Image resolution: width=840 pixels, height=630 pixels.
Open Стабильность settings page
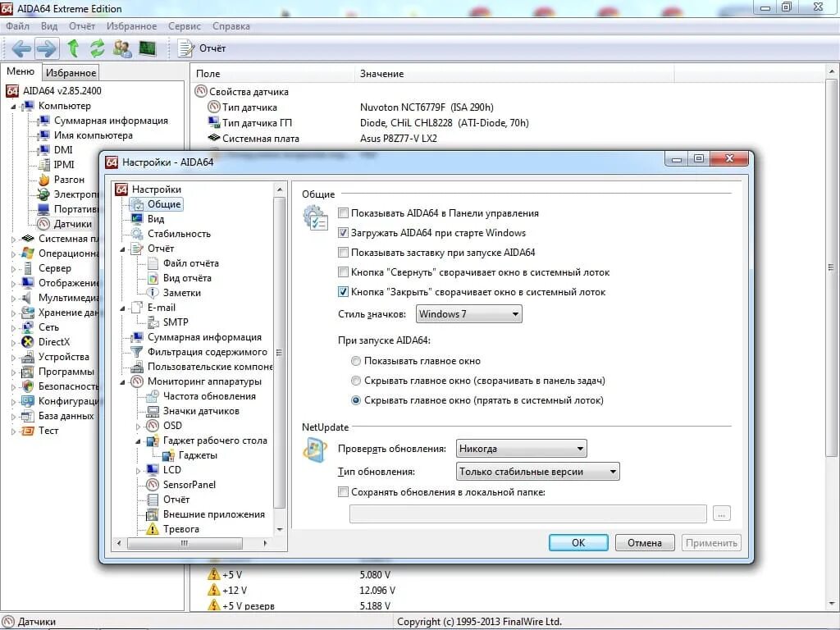[179, 234]
